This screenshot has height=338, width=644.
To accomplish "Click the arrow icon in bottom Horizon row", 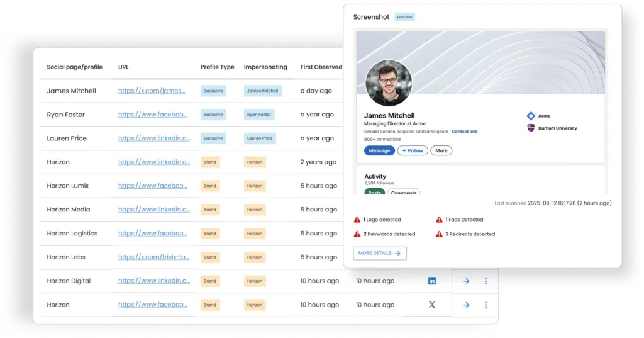I will pyautogui.click(x=466, y=305).
